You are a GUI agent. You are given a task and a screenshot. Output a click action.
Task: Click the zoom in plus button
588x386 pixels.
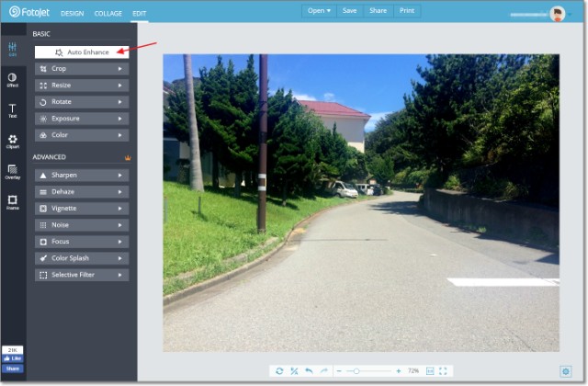[x=398, y=370]
